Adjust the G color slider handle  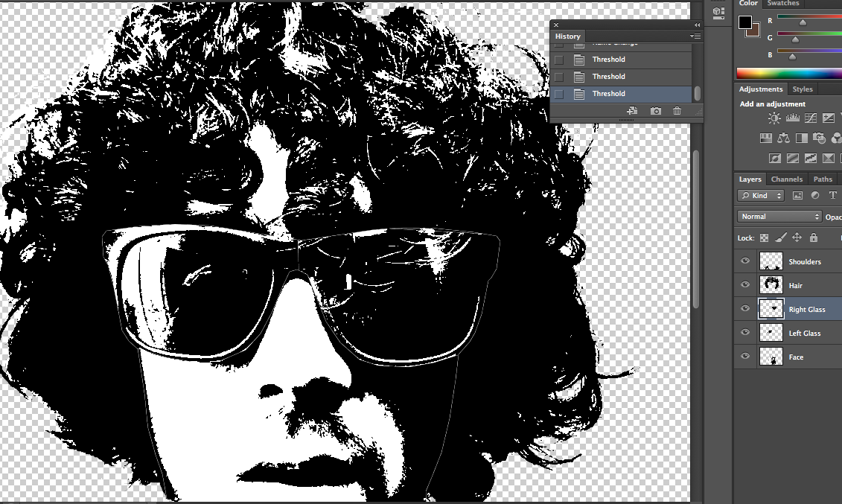(795, 39)
